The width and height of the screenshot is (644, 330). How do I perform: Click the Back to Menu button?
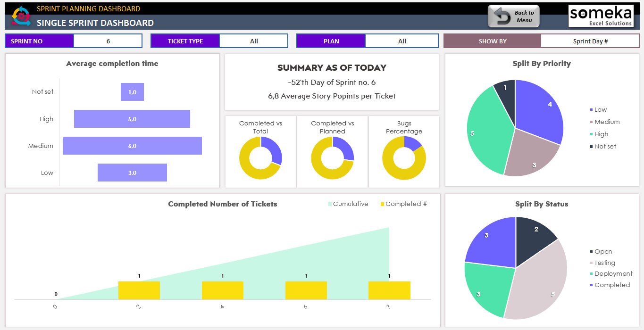tap(514, 16)
